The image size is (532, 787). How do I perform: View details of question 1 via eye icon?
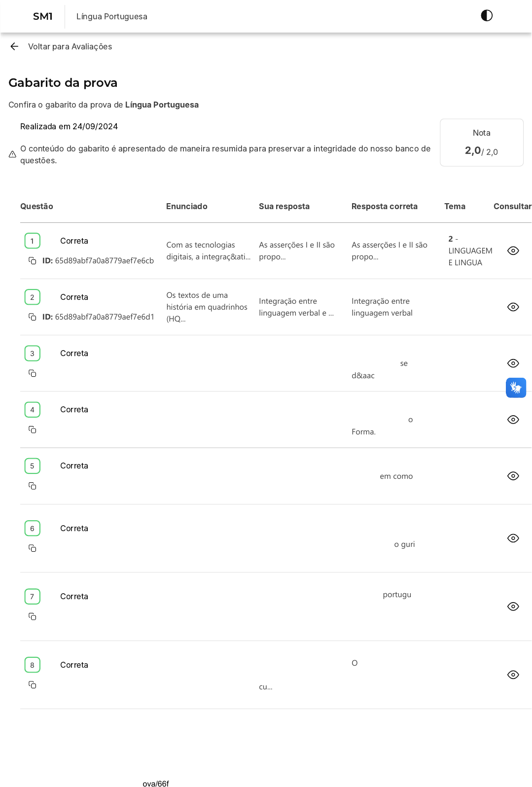[x=513, y=251]
